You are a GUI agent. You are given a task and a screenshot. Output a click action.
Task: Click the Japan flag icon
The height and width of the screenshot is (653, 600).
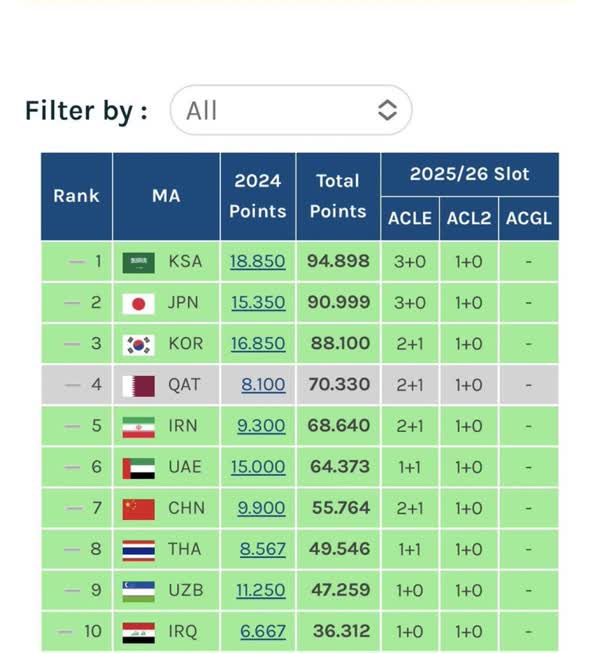(138, 303)
